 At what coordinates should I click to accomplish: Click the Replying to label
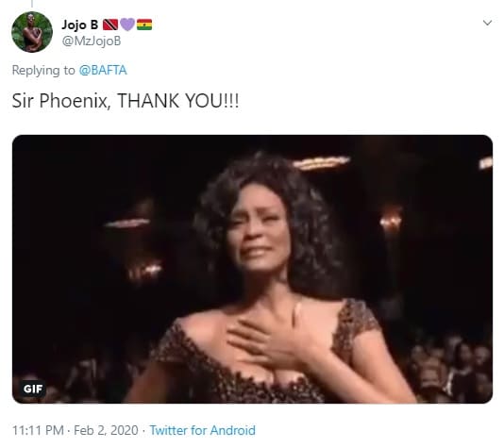coord(43,71)
